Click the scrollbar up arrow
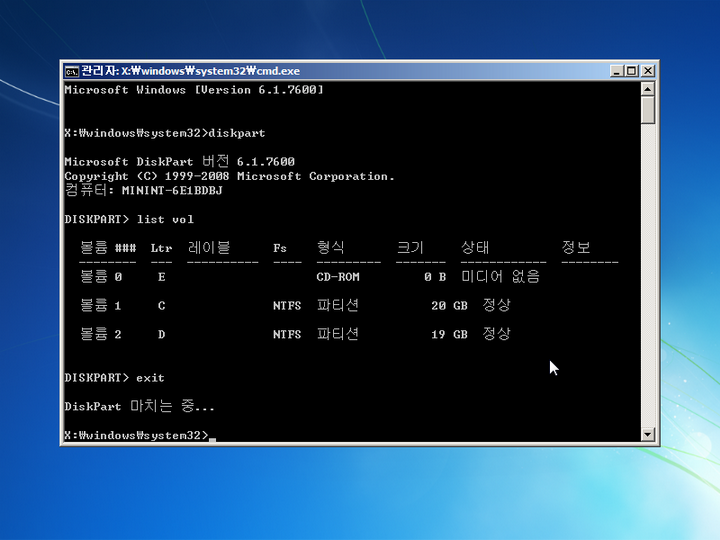The height and width of the screenshot is (540, 720). [647, 89]
